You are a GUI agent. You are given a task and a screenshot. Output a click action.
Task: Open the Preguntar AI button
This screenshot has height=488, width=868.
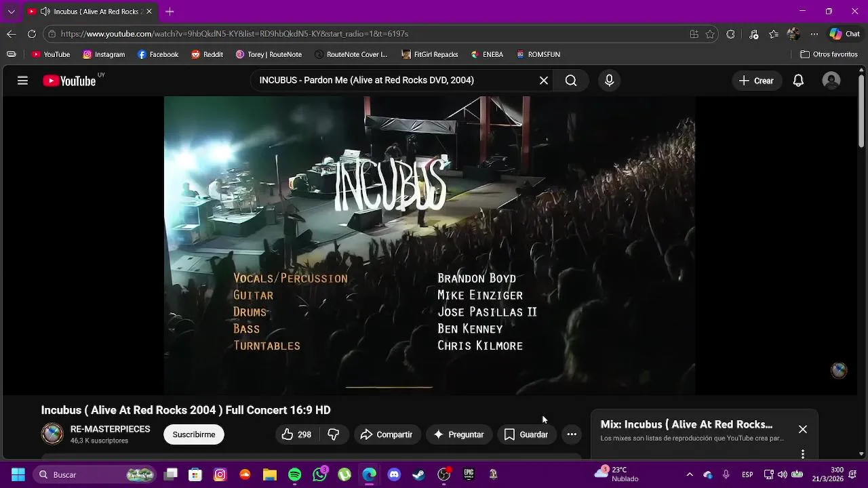459,434
